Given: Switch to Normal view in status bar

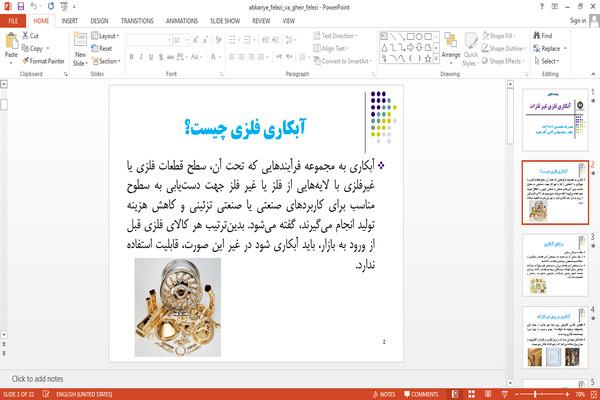Looking at the screenshot, I should click(455, 394).
